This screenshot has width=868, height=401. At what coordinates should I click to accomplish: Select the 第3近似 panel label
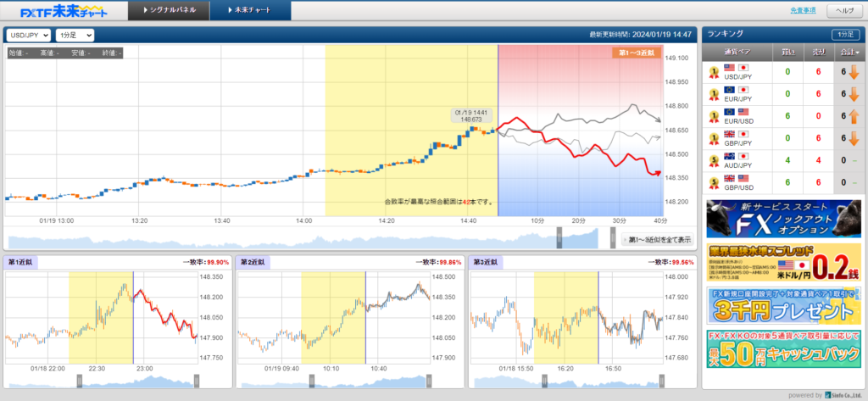486,262
